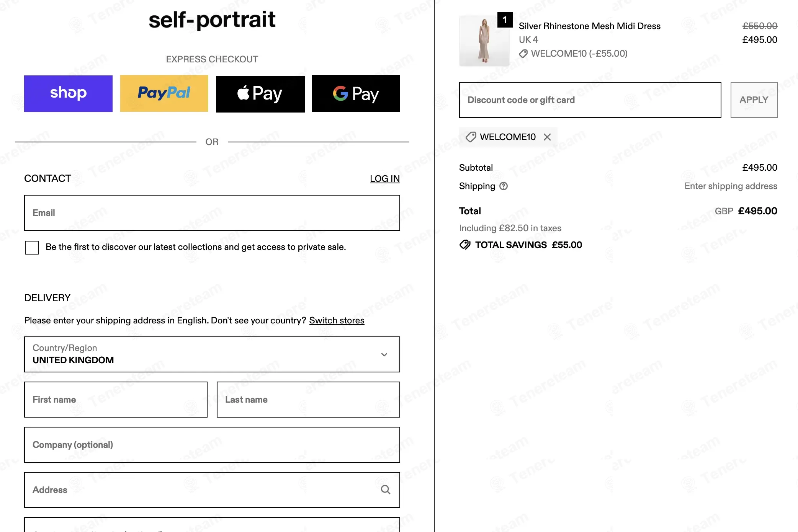Click the Total Savings tag icon
This screenshot has width=798, height=532.
pyautogui.click(x=465, y=245)
